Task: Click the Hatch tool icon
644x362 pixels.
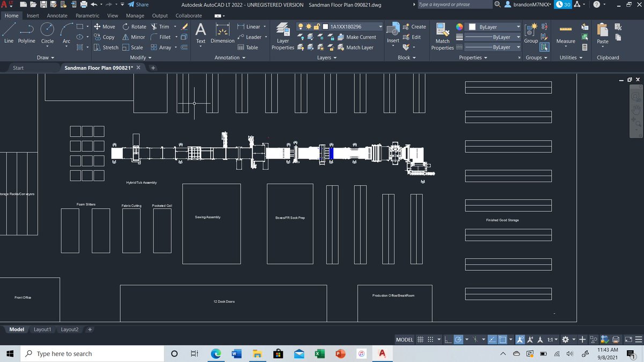Action: [80, 47]
